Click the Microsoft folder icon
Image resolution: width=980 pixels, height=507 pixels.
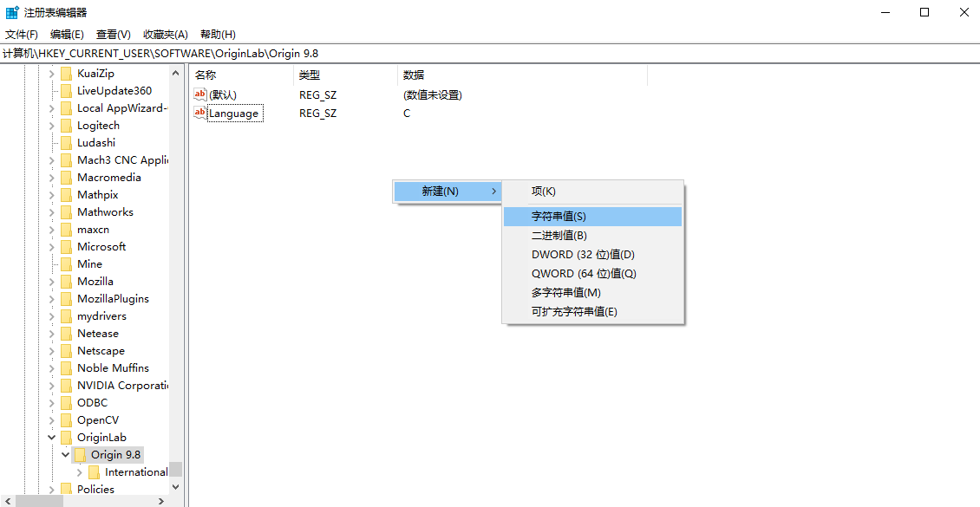tap(67, 246)
